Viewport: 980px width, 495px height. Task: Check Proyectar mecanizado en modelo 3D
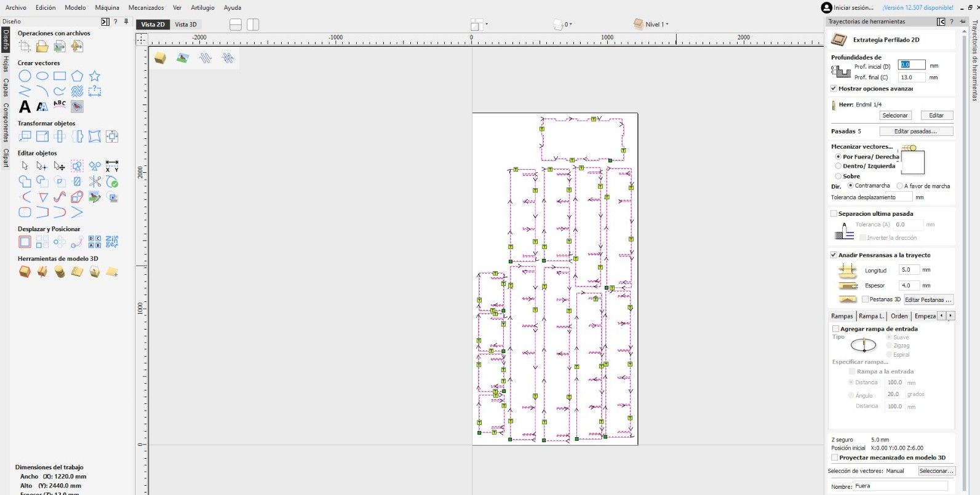point(834,457)
